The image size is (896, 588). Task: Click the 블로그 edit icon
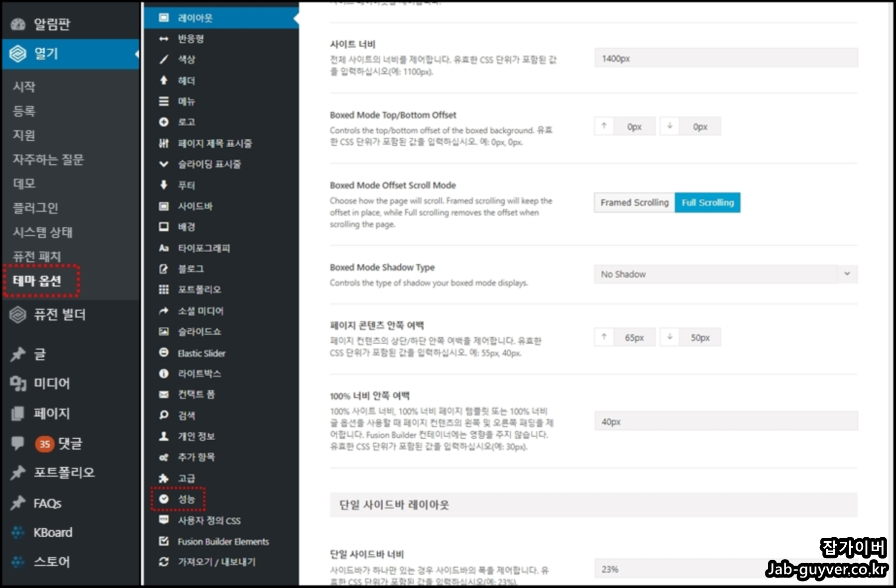coord(164,269)
